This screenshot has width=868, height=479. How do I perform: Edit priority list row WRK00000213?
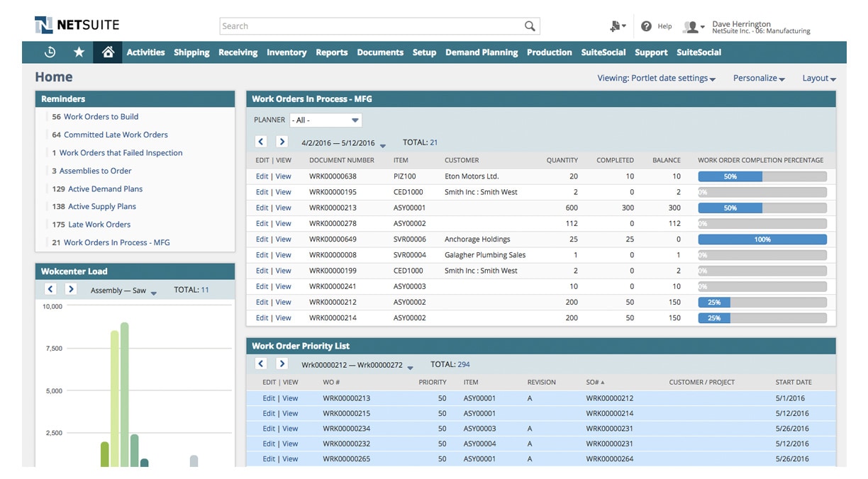pyautogui.click(x=269, y=398)
